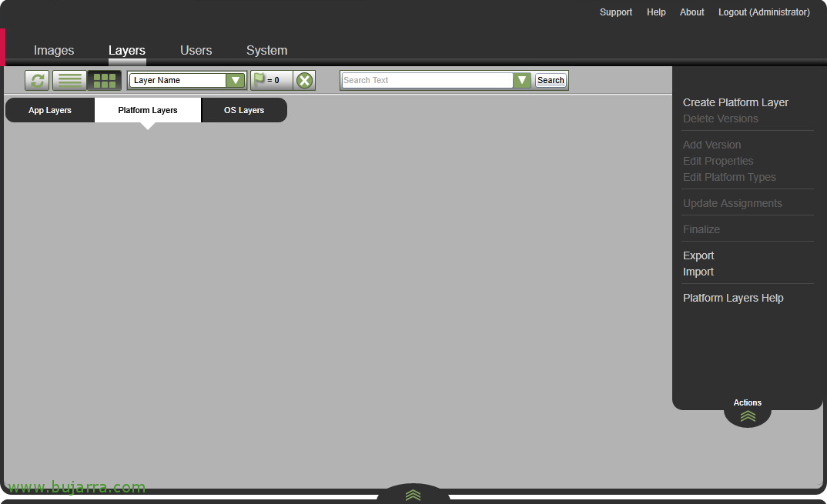Click the green refresh icon
This screenshot has width=827, height=504.
pyautogui.click(x=37, y=80)
